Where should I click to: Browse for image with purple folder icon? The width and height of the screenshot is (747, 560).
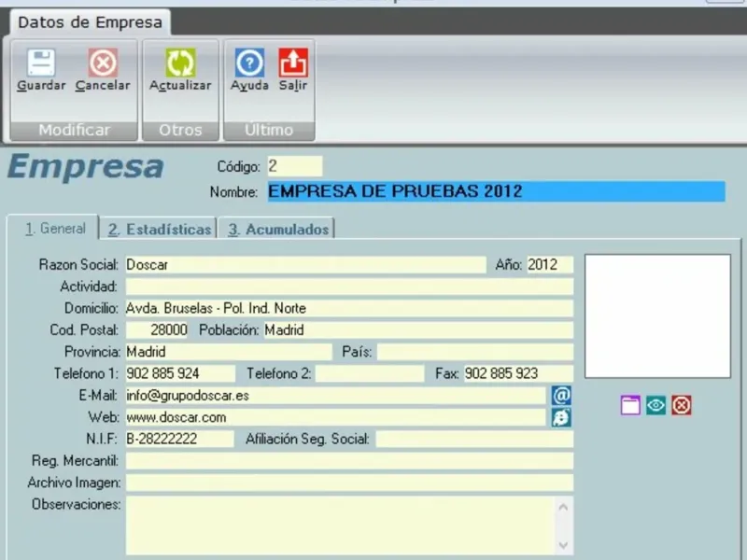pyautogui.click(x=629, y=405)
